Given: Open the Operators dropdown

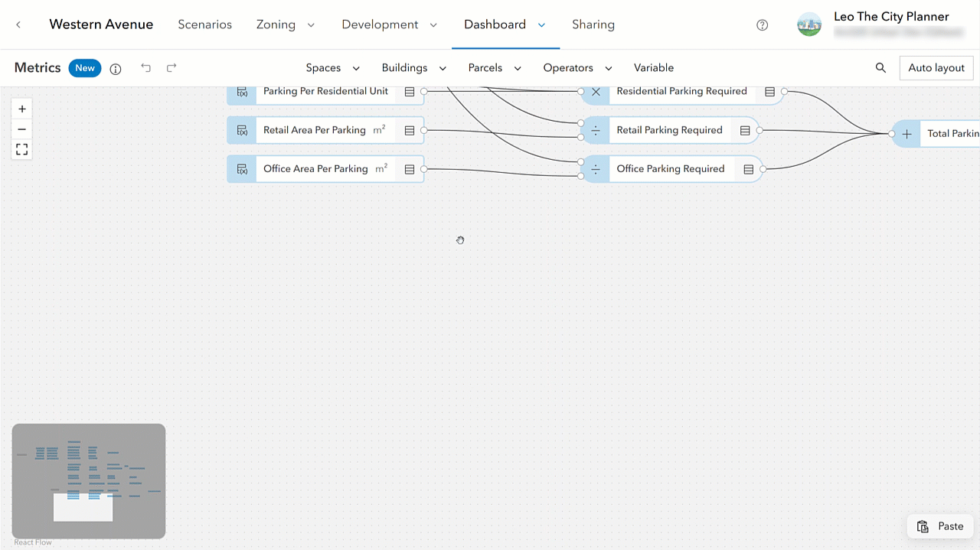Looking at the screenshot, I should pos(577,68).
